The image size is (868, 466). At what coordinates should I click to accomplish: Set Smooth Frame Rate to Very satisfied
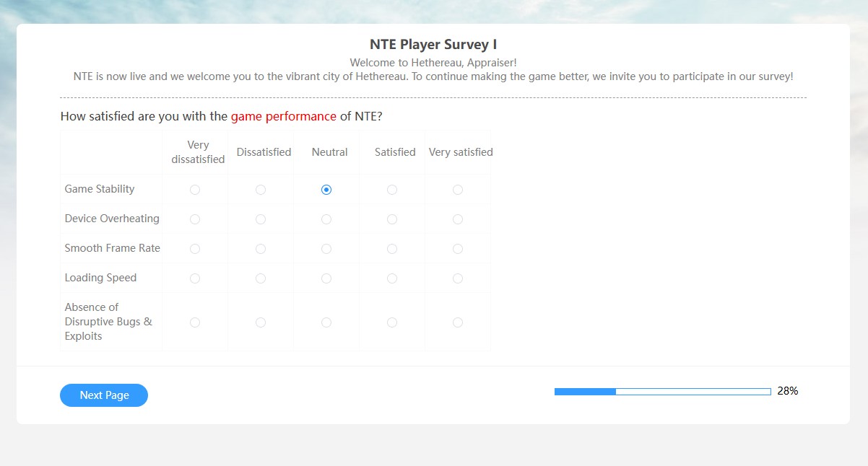click(x=458, y=249)
